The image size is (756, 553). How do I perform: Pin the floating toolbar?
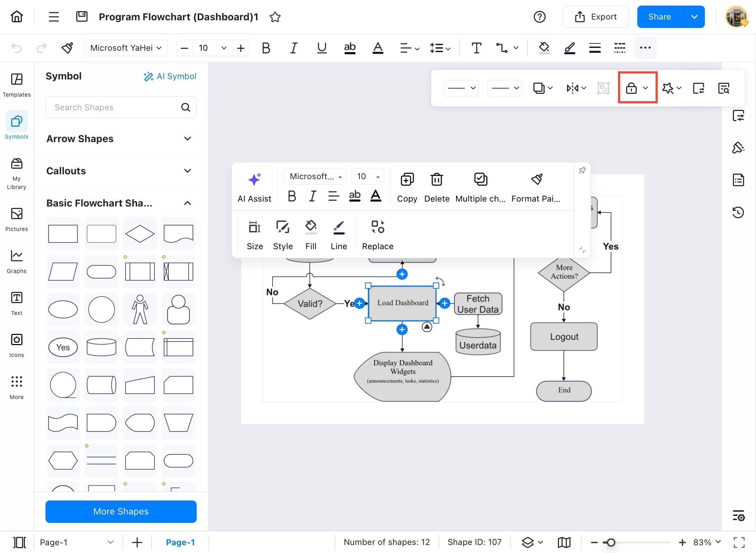click(x=582, y=170)
